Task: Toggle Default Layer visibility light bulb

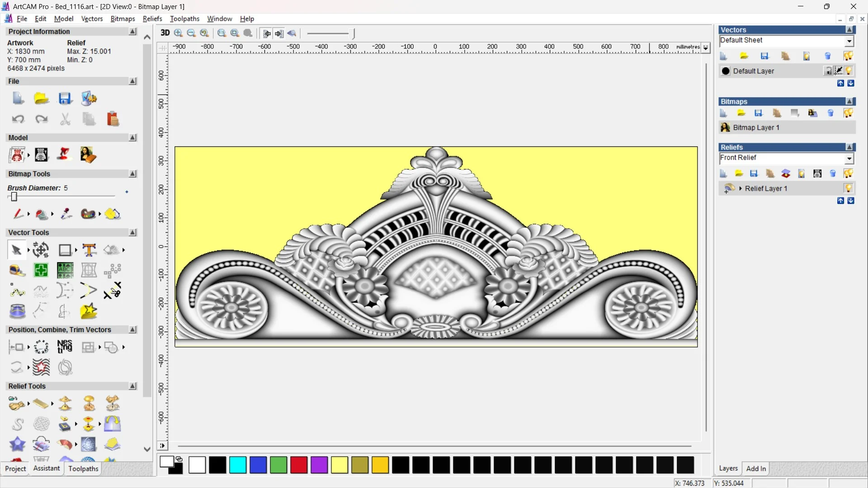Action: point(849,70)
